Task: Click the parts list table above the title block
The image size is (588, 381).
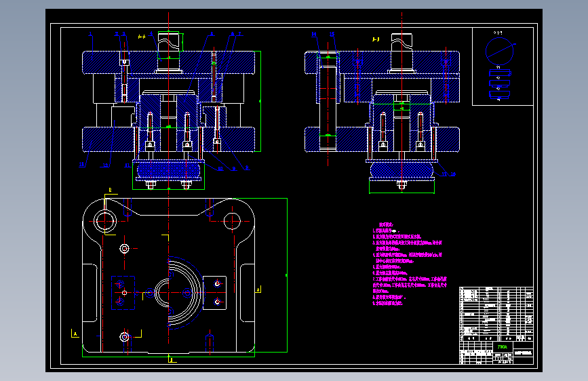Action: tap(496, 313)
